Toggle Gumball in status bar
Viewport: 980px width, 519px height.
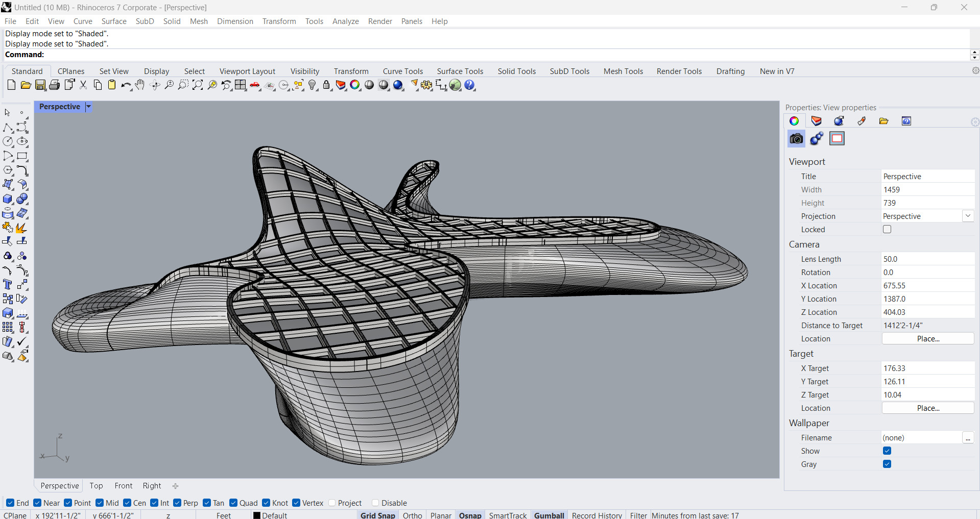point(549,515)
